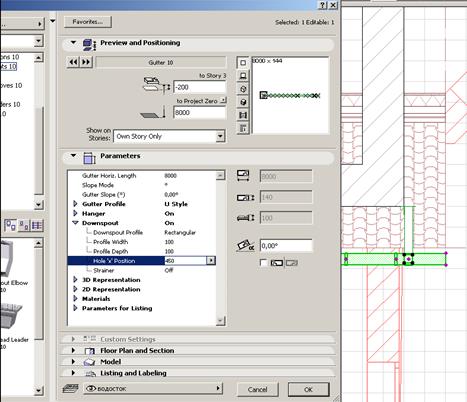Viewport: 467px width, 402px height.
Task: Confirm the settings with OK
Action: click(x=308, y=389)
